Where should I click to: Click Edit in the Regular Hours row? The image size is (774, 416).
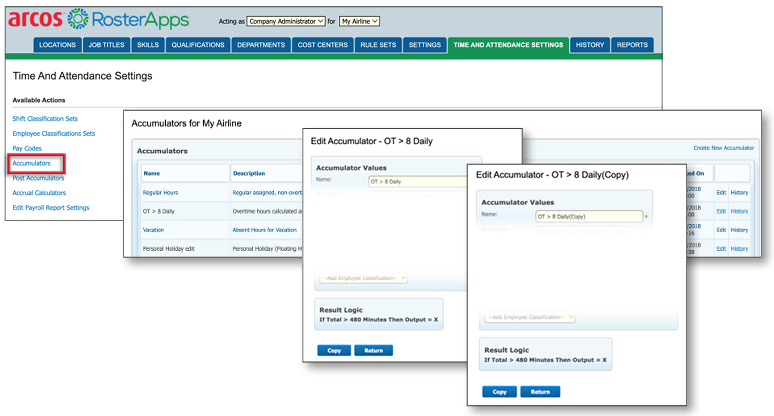point(721,192)
